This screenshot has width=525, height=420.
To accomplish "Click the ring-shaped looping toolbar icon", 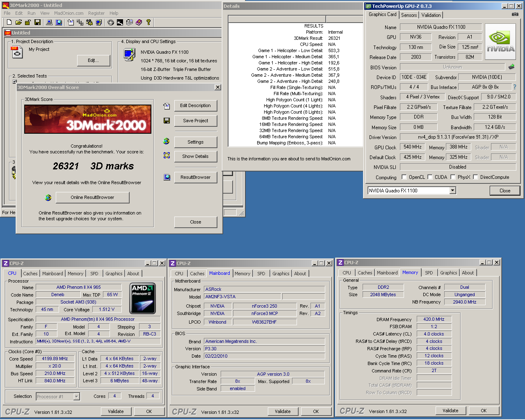I will 111,22.
